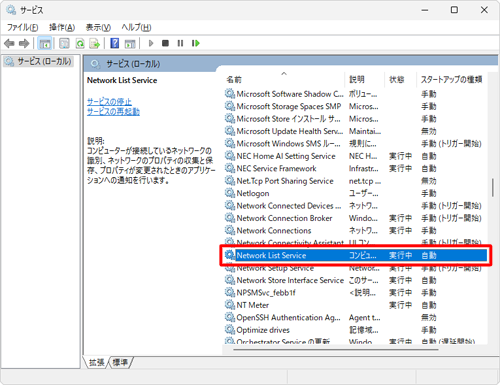Select Microsoft Windows SMS ルーター row

pos(356,143)
